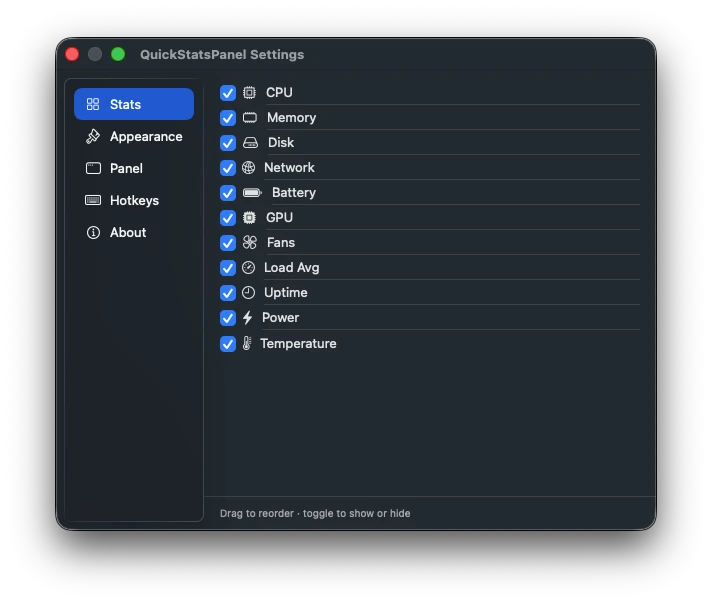Toggle the Temperature checkbox
This screenshot has height=604, width=712.
228,343
